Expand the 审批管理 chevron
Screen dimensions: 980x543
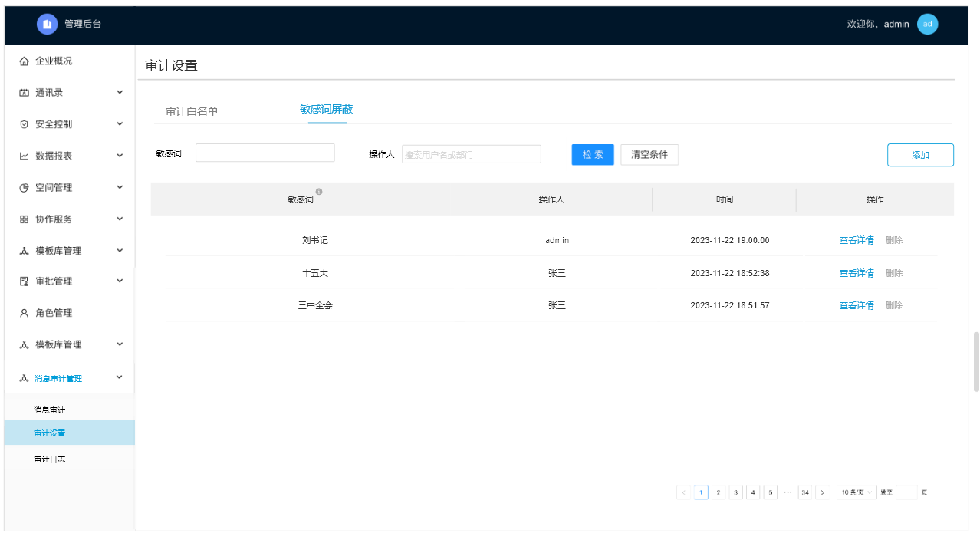pyautogui.click(x=120, y=281)
